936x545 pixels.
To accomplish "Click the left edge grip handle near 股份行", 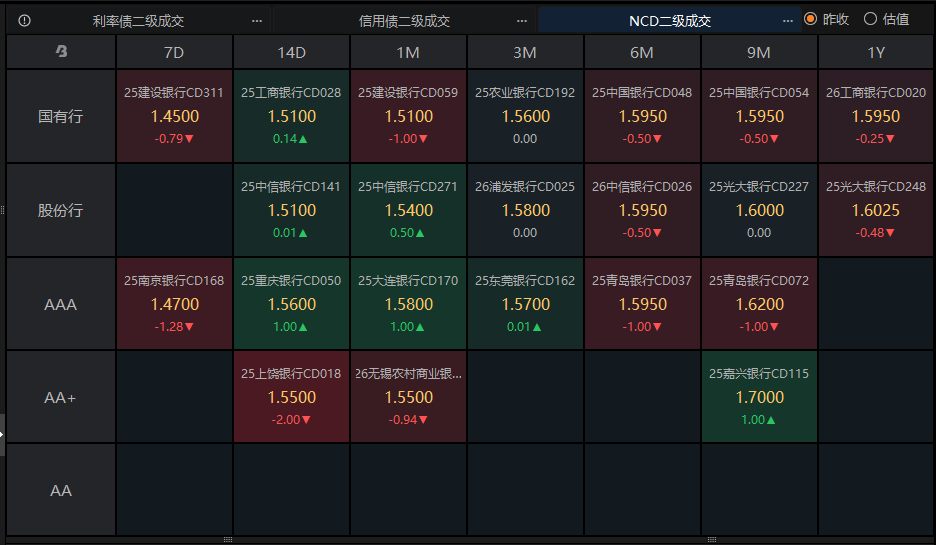I will point(2,210).
